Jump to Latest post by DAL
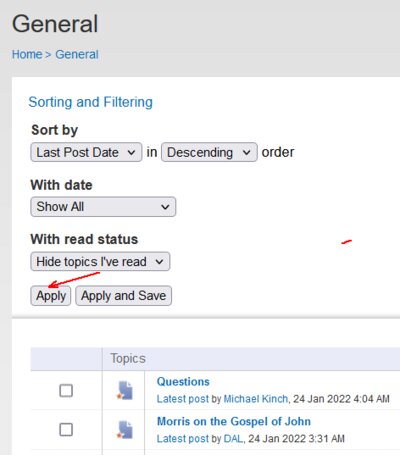 183,439
